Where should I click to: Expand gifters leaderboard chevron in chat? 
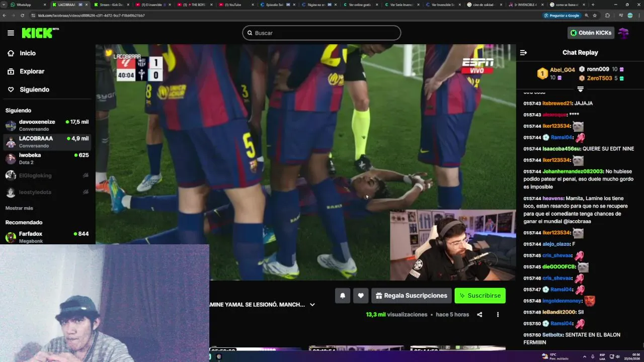580,89
